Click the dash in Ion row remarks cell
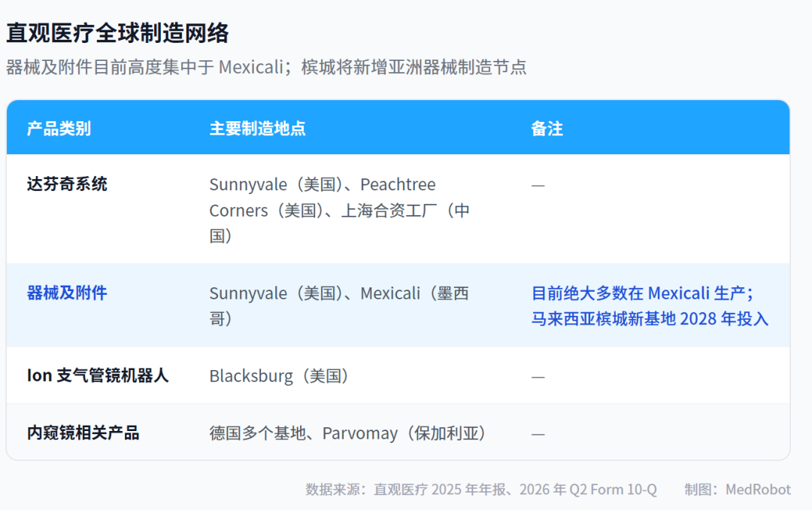The width and height of the screenshot is (812, 510). 538,377
